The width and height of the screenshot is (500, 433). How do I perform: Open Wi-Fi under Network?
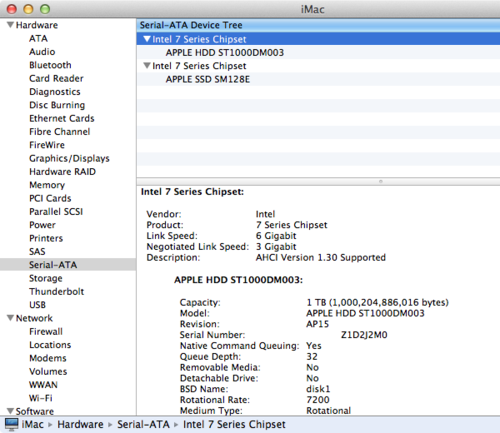coord(41,398)
